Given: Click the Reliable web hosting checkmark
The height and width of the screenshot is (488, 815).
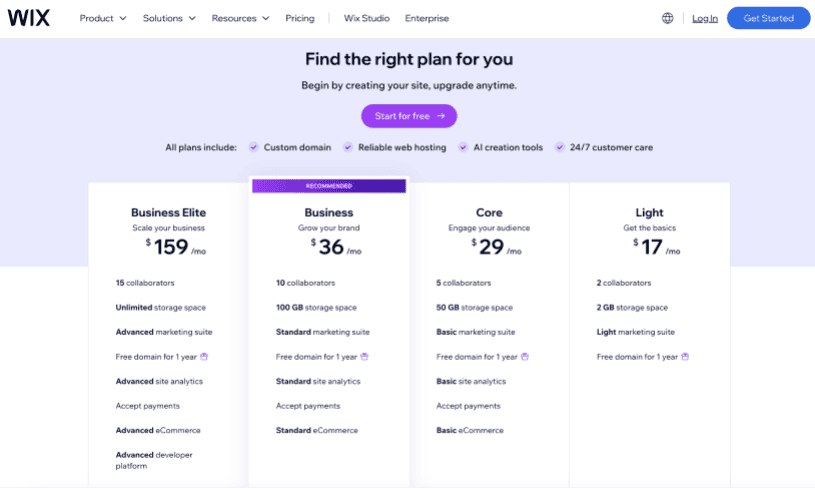Looking at the screenshot, I should pos(348,147).
